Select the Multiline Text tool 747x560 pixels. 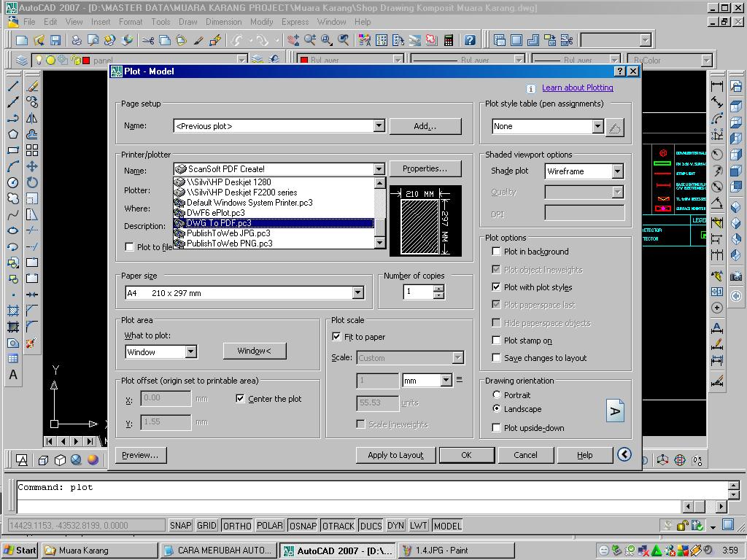tap(13, 376)
